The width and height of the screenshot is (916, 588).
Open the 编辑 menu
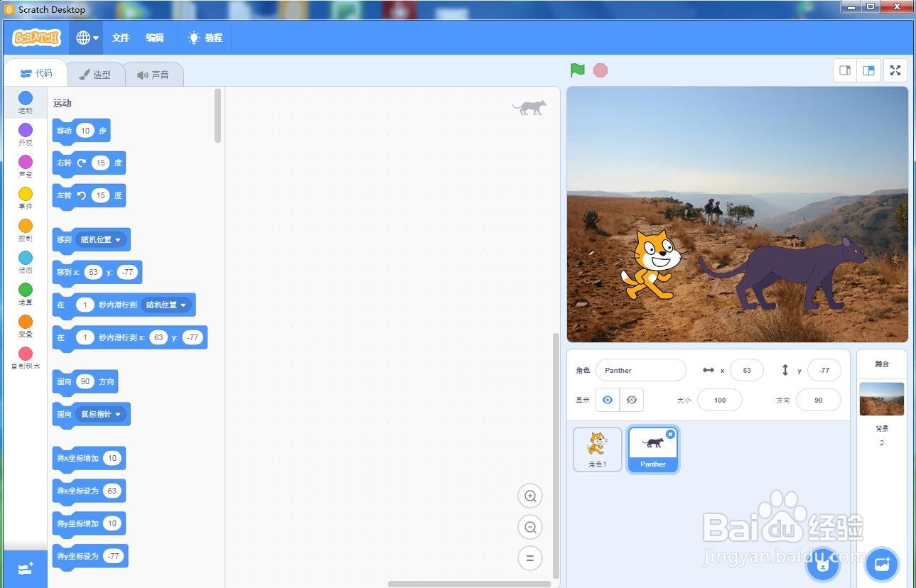155,38
